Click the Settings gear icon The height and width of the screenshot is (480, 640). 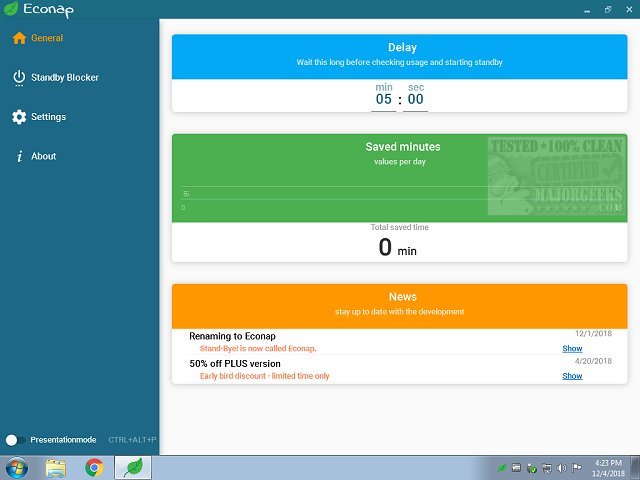[19, 117]
